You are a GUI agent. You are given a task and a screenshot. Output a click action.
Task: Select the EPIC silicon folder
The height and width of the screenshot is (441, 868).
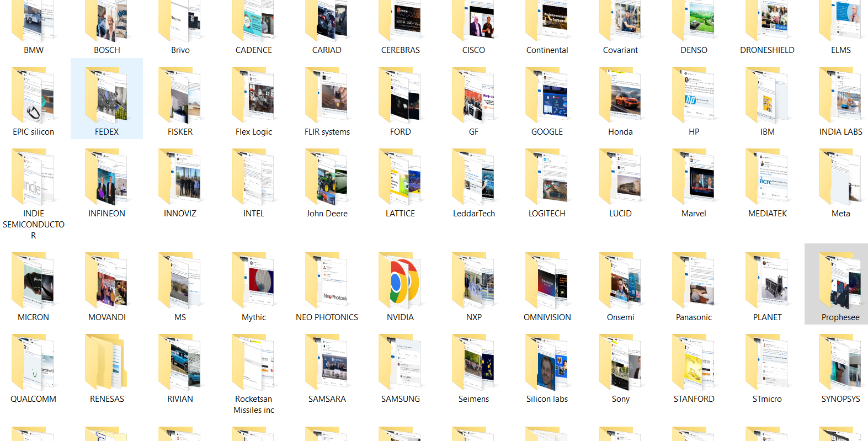pyautogui.click(x=33, y=96)
